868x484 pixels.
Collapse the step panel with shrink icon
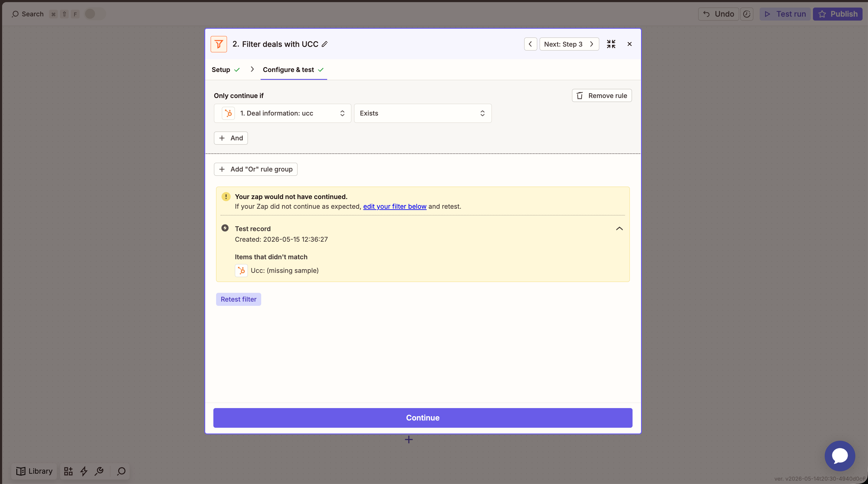[611, 44]
